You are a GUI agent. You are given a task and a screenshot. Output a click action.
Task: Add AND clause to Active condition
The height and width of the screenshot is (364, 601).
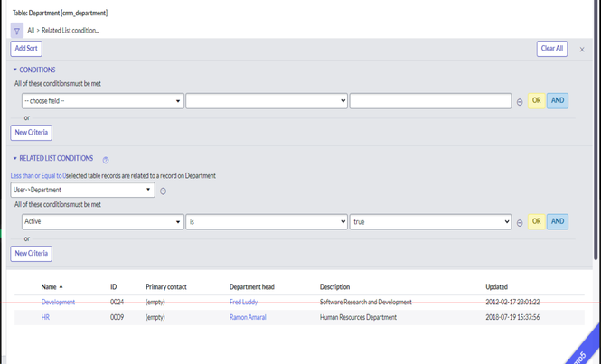tap(558, 221)
